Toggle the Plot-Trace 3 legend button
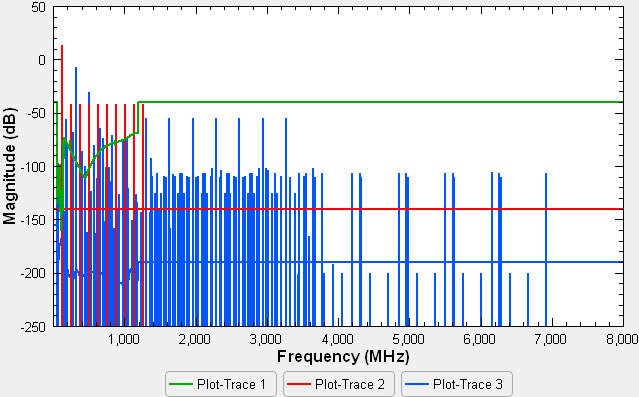This screenshot has height=397, width=639. 456,384
